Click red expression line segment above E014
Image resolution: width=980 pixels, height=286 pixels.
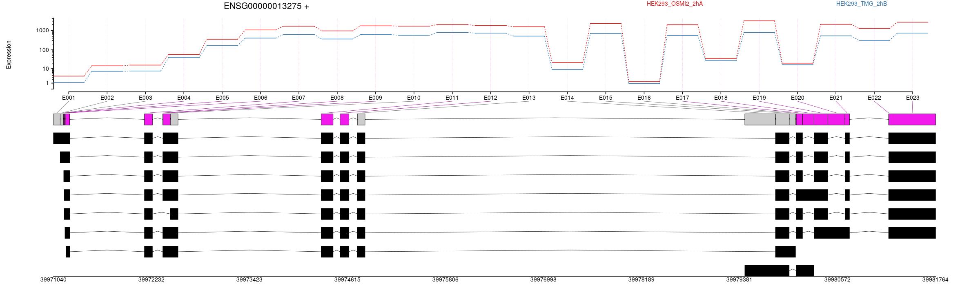pos(567,63)
